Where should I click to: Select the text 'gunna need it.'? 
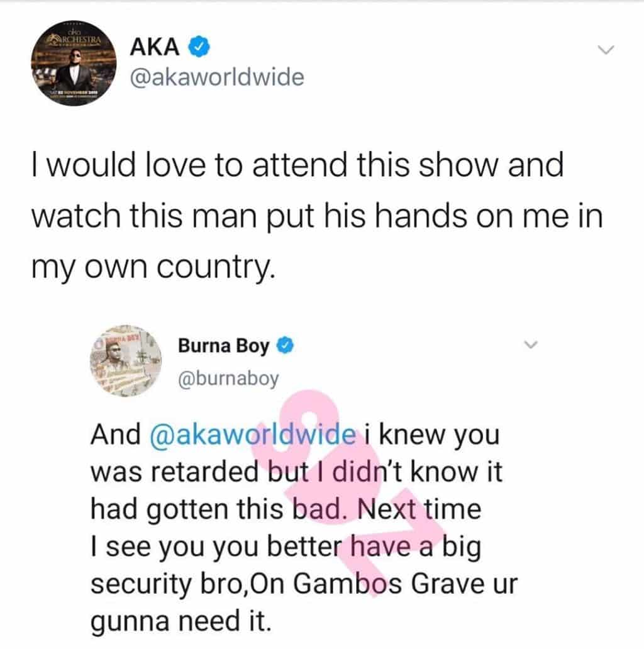tap(181, 622)
